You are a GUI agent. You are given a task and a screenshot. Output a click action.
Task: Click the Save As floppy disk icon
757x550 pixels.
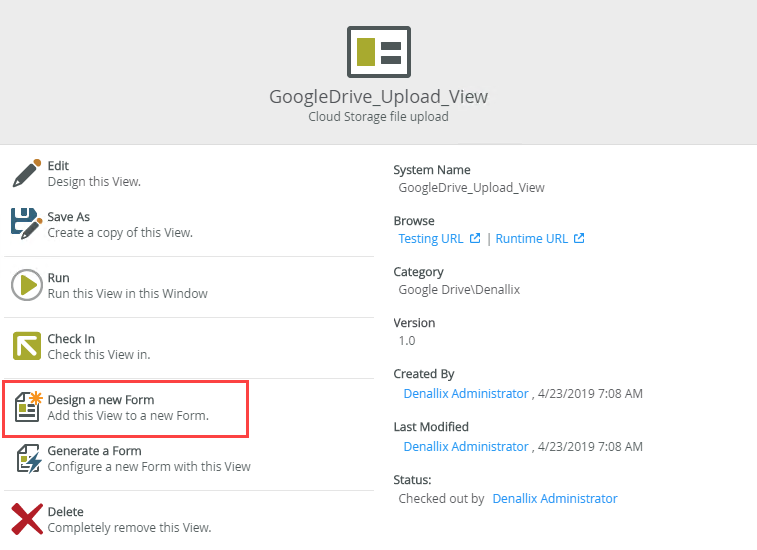27,224
